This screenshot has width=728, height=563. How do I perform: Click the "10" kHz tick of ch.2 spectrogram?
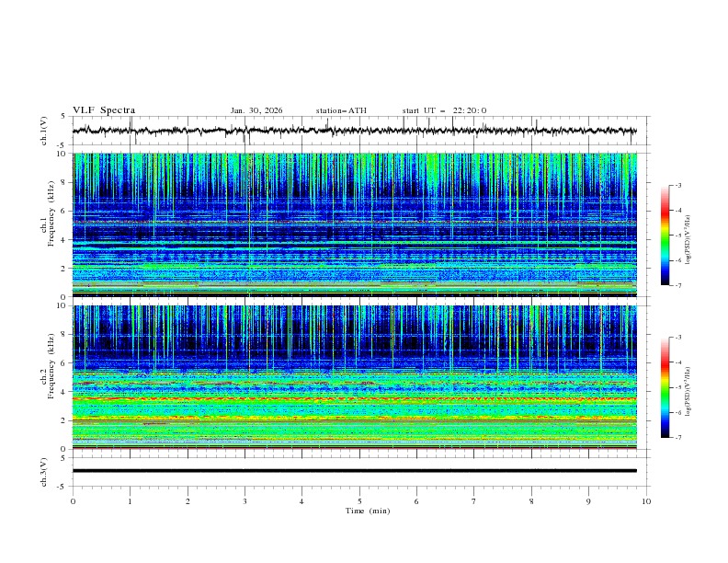point(63,306)
